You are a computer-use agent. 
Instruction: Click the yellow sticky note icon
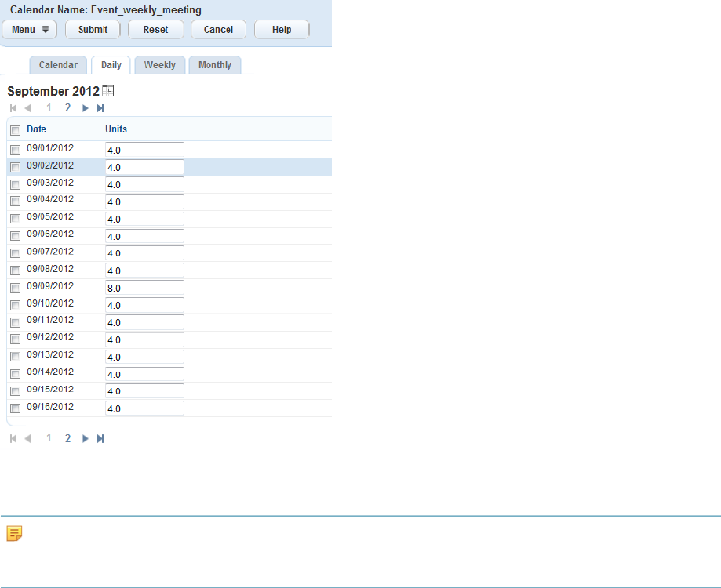tap(15, 534)
